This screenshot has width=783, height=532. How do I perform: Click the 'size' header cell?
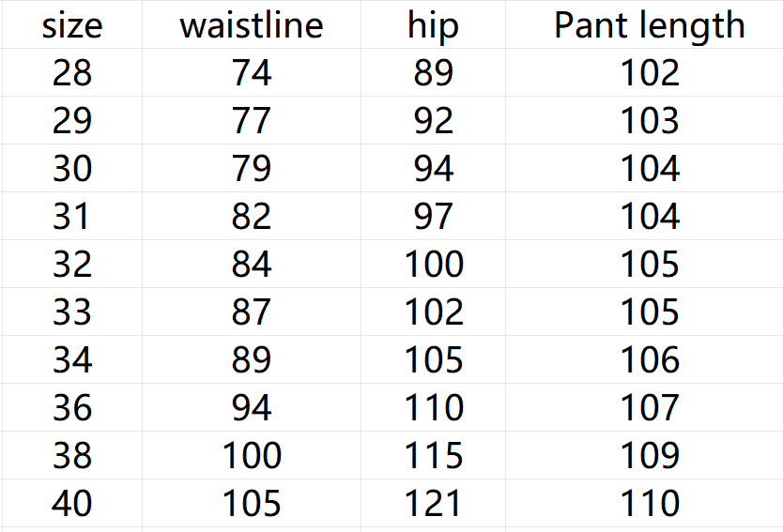[72, 25]
